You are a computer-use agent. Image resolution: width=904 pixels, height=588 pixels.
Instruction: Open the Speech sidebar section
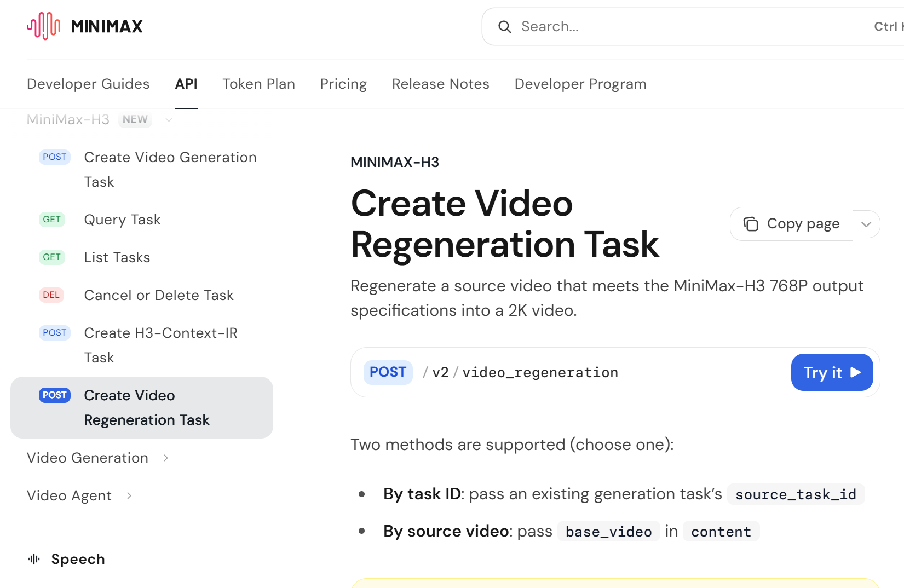click(x=78, y=559)
